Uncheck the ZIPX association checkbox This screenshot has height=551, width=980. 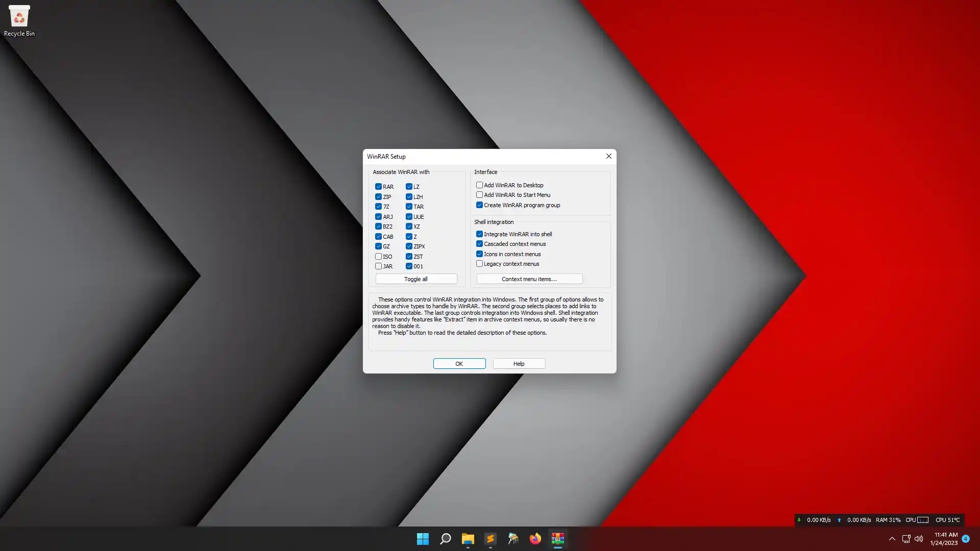coord(409,246)
